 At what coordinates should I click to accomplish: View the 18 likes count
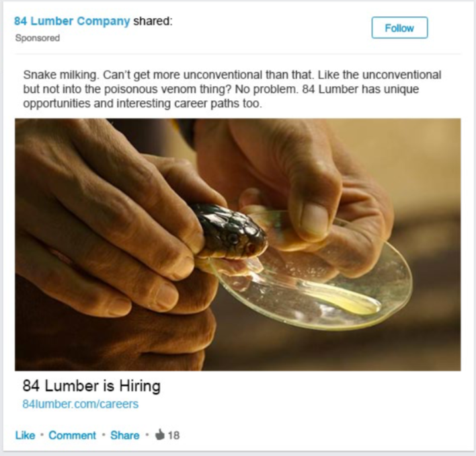(173, 435)
